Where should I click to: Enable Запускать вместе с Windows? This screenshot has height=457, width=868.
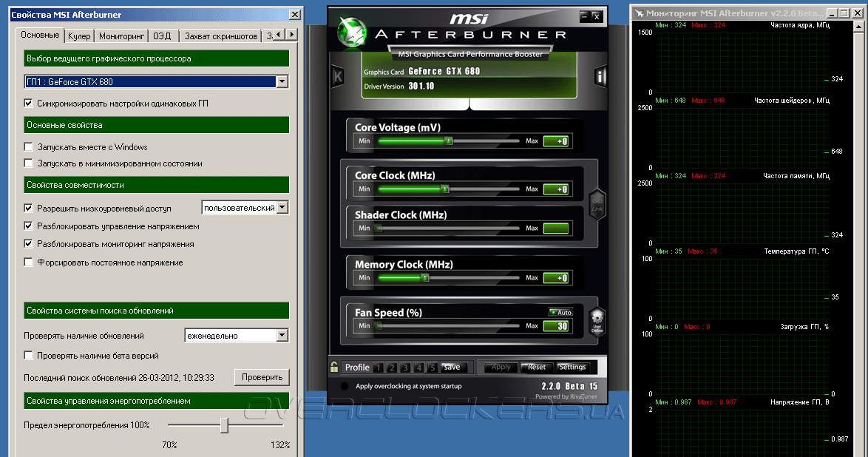[28, 147]
